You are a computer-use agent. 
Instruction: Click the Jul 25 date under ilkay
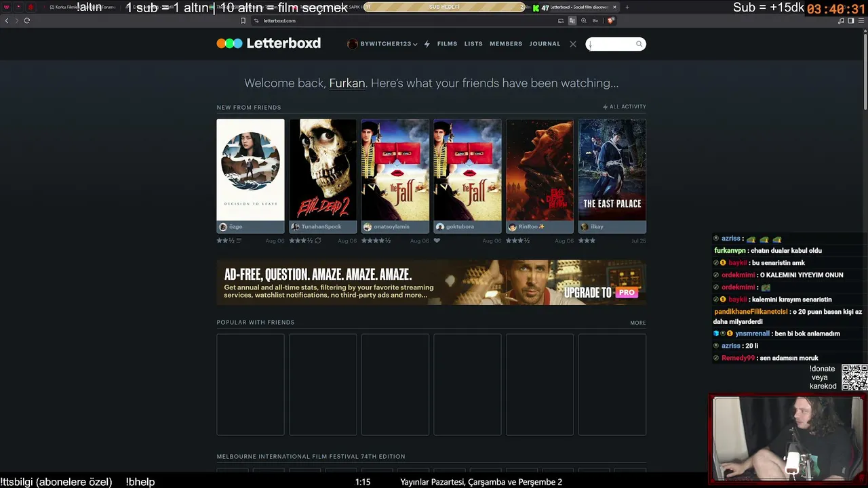tap(639, 241)
